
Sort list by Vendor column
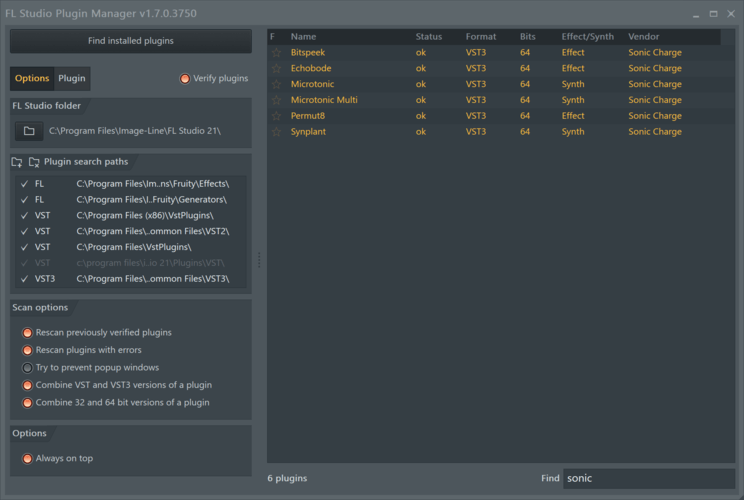(x=643, y=37)
